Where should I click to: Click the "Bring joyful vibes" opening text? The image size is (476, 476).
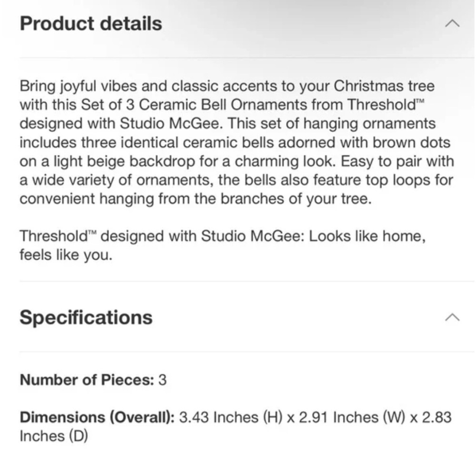78,86
